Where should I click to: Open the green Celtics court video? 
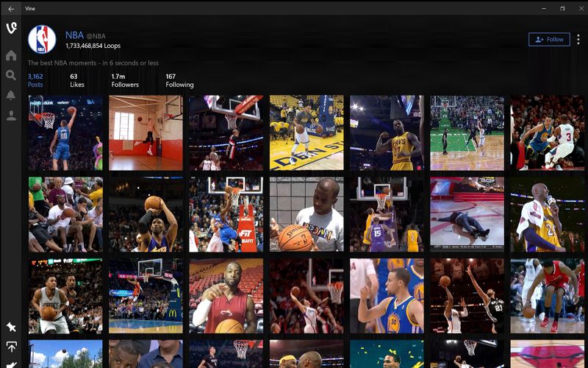coord(467,133)
